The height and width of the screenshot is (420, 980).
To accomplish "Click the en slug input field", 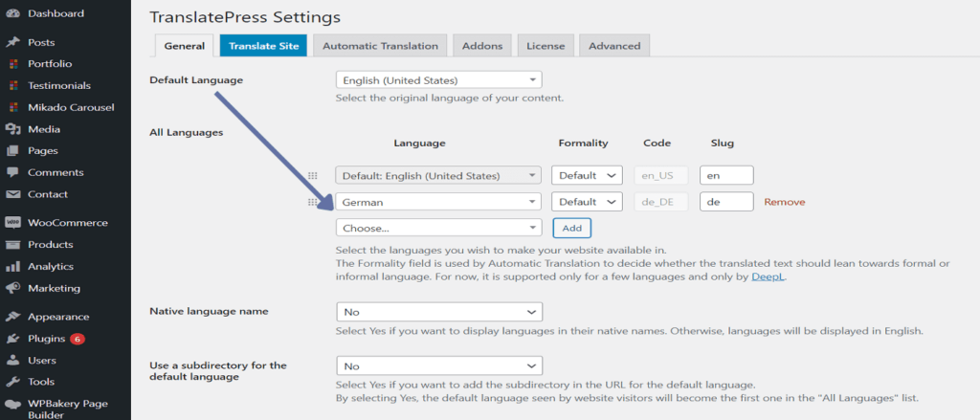I will coord(726,176).
